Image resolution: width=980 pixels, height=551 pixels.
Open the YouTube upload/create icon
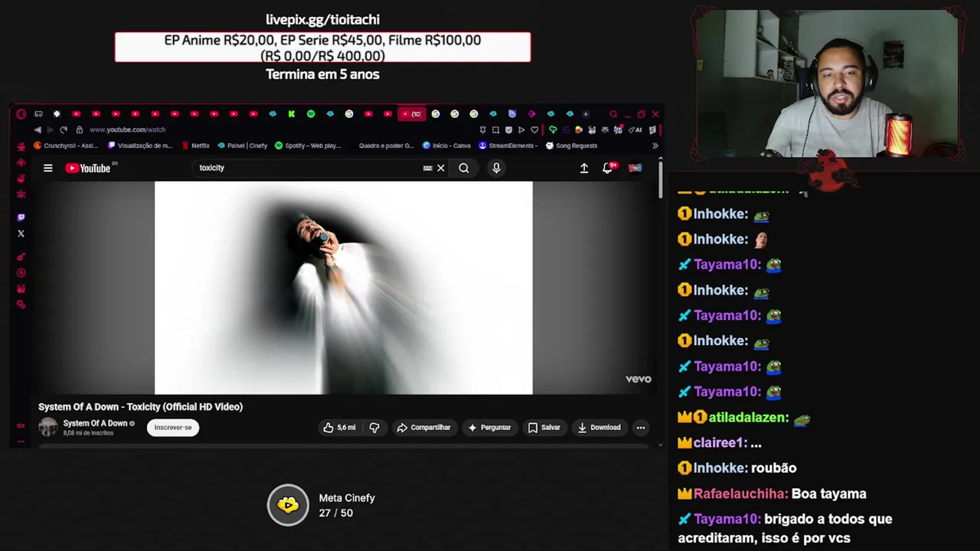pyautogui.click(x=584, y=168)
